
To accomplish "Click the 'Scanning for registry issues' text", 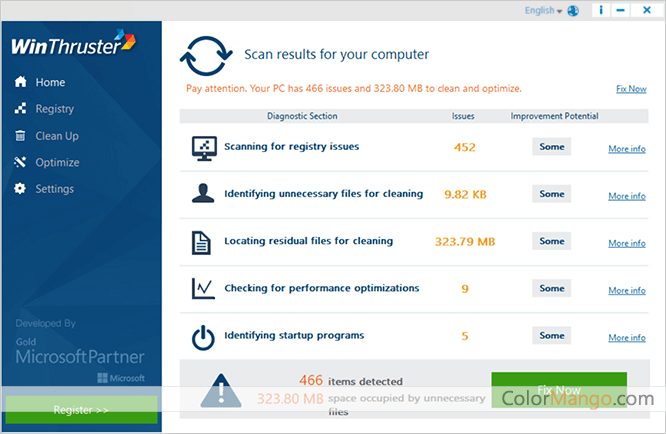I will tap(291, 147).
